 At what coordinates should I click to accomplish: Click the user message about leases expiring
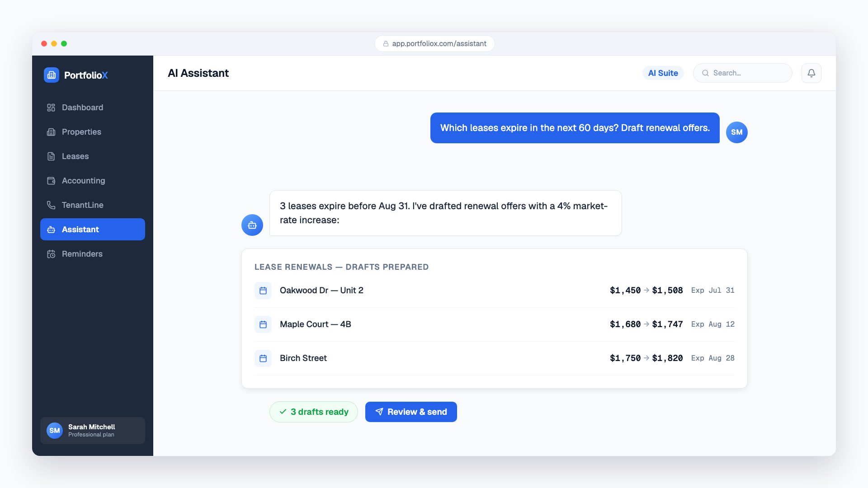coord(575,128)
